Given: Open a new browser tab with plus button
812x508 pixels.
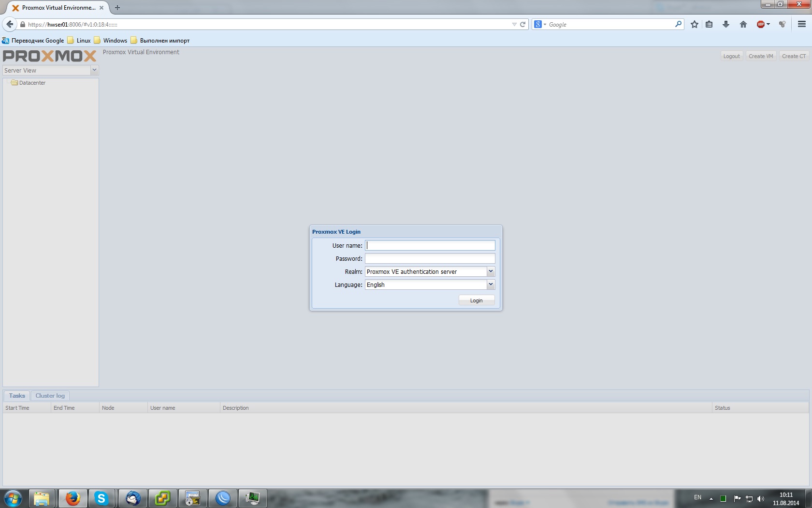Looking at the screenshot, I should (x=117, y=8).
